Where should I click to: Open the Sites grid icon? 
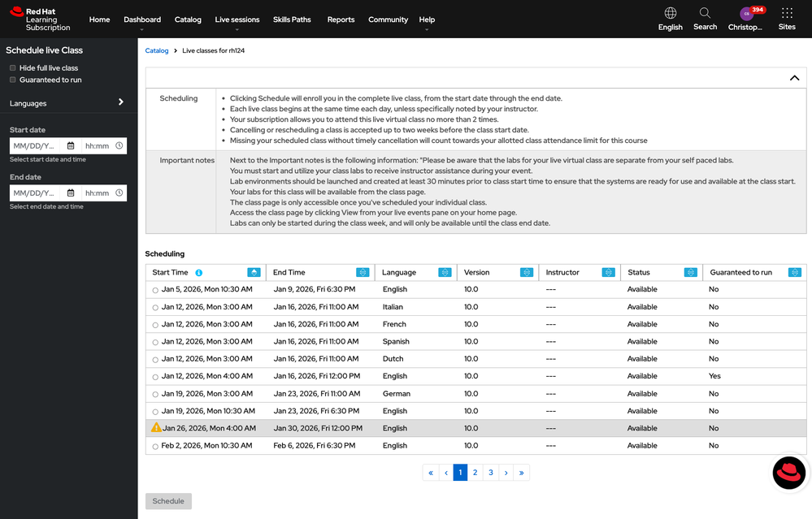click(786, 14)
